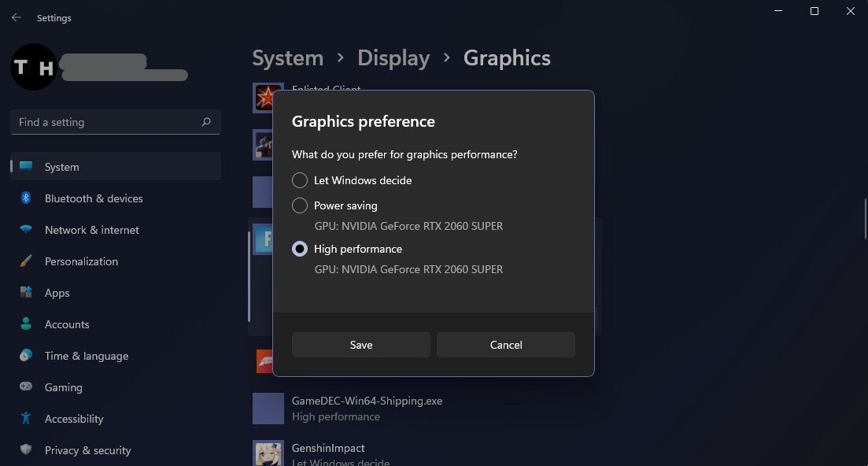Click the Gaming controller icon
The image size is (868, 466).
26,386
